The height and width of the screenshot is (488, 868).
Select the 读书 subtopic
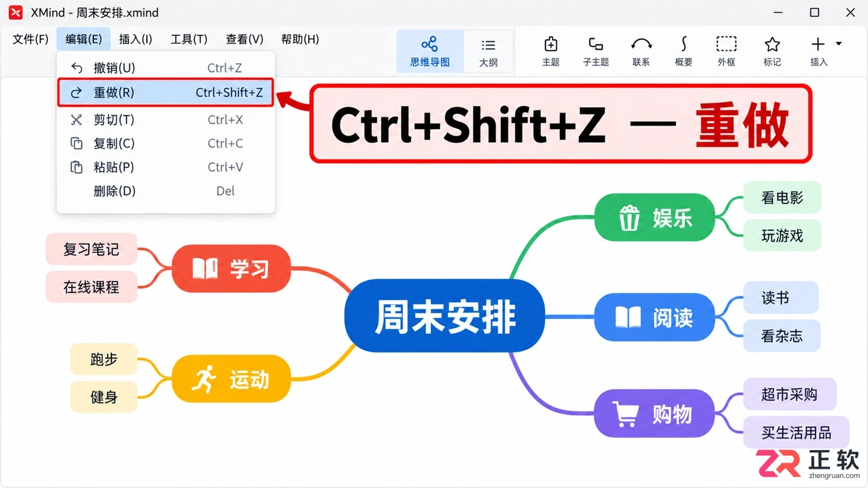coord(781,298)
